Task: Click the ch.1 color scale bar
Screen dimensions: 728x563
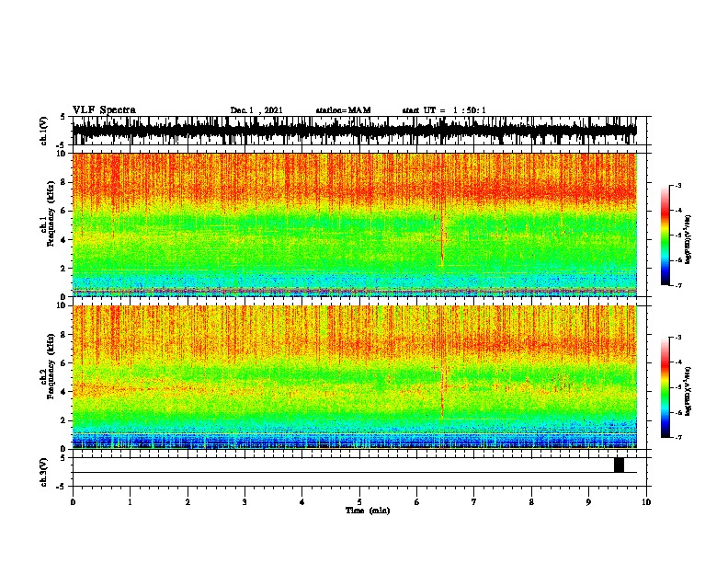Action: pyautogui.click(x=665, y=236)
